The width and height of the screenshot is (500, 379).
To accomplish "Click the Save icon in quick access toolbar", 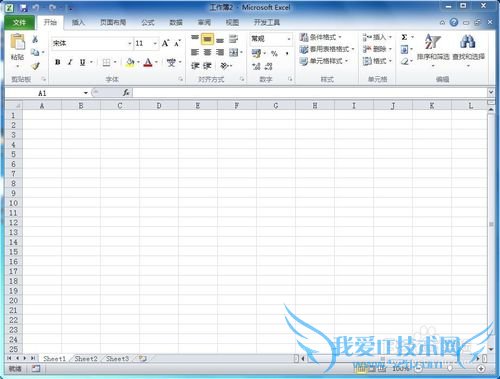I will click(x=23, y=7).
